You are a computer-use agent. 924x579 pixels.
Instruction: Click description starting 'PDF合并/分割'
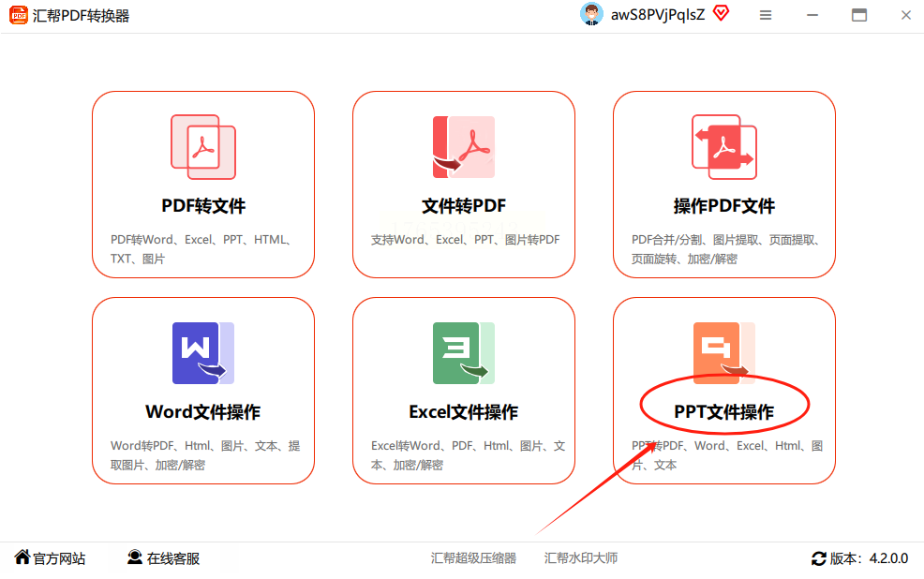point(726,249)
